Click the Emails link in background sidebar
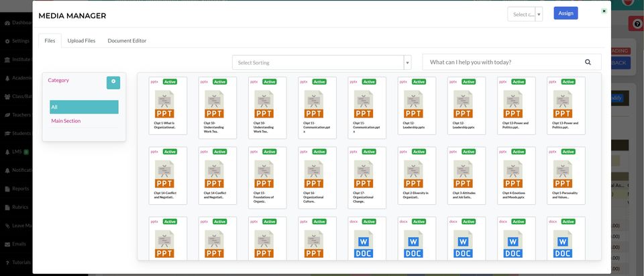Screen dimensions: 644x276 pos(19,244)
